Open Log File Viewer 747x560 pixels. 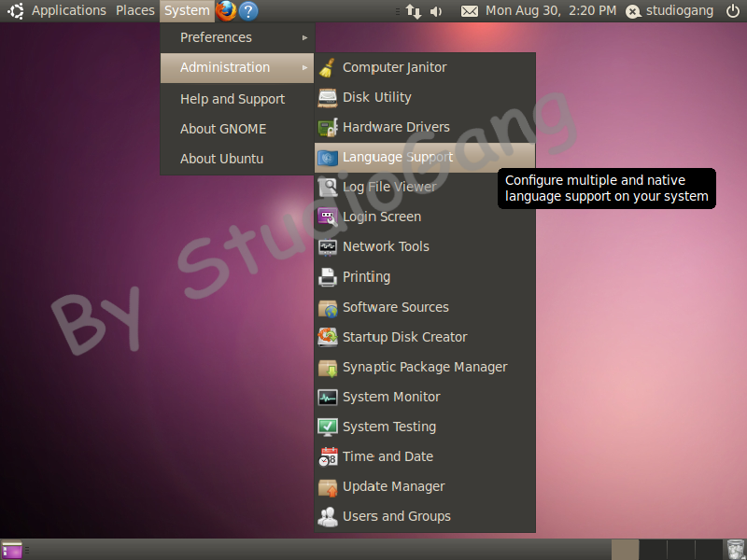pos(425,188)
